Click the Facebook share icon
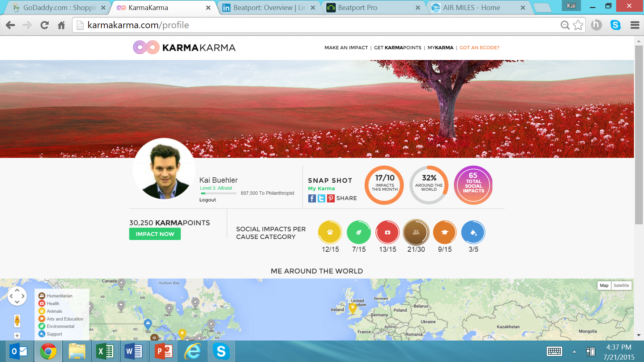The image size is (644, 362). coord(312,198)
